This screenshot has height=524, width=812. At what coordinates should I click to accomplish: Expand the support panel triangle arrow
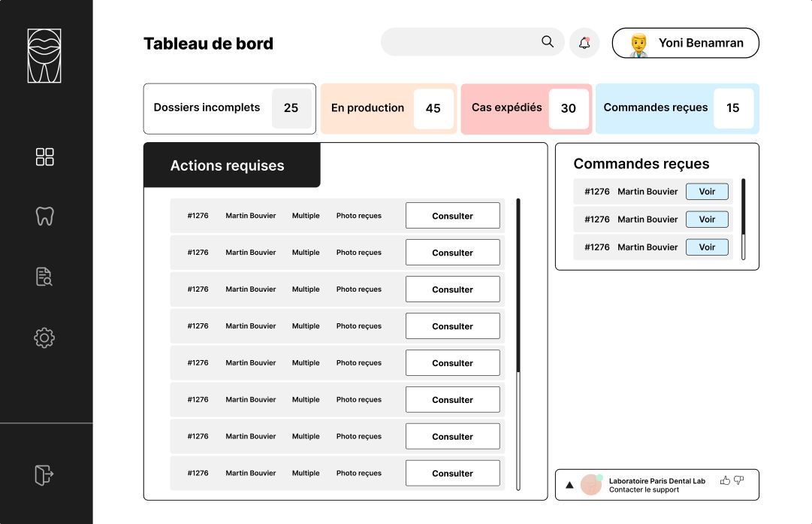coord(569,485)
